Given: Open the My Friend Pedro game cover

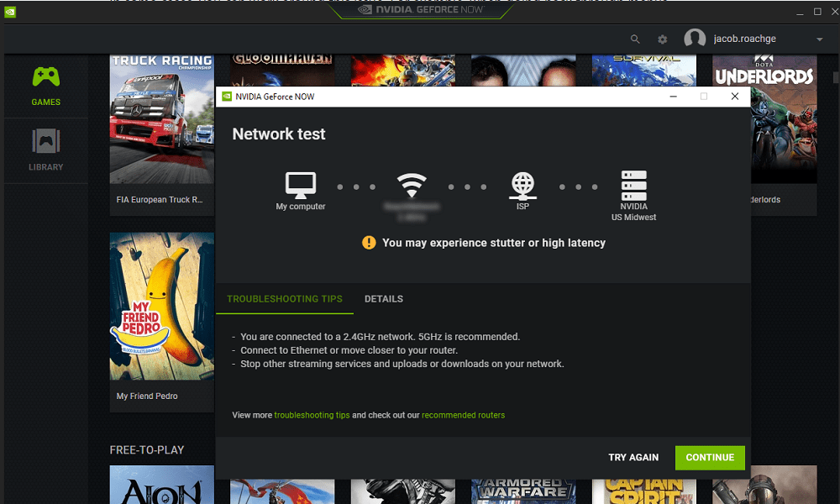Looking at the screenshot, I should [x=162, y=306].
